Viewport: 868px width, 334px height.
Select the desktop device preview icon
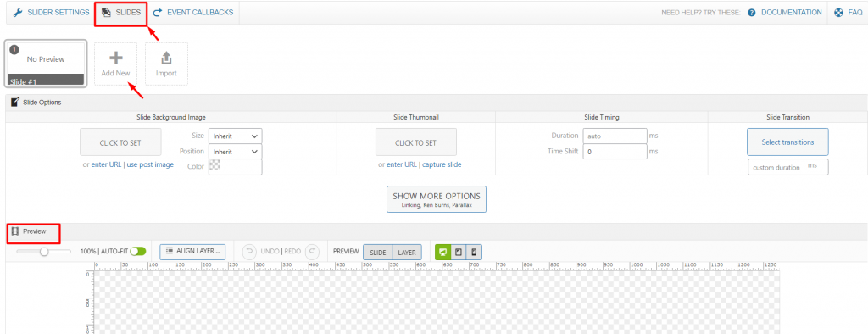point(442,252)
